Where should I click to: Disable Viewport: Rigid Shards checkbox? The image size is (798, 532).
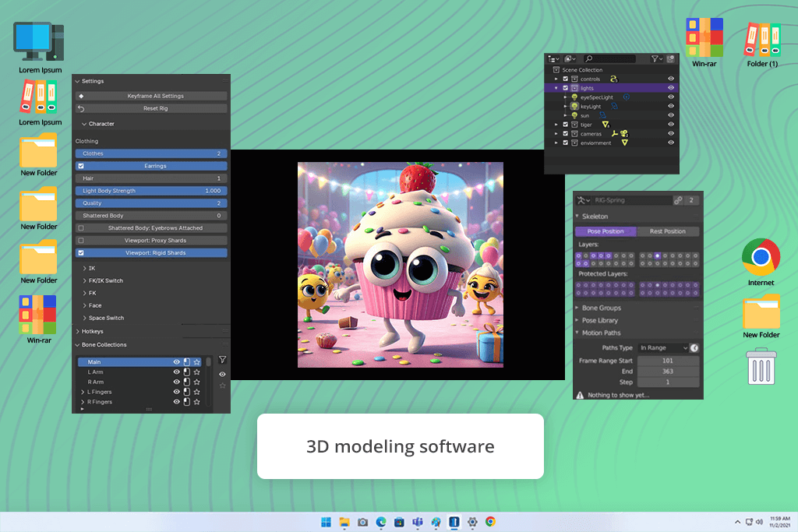click(81, 253)
